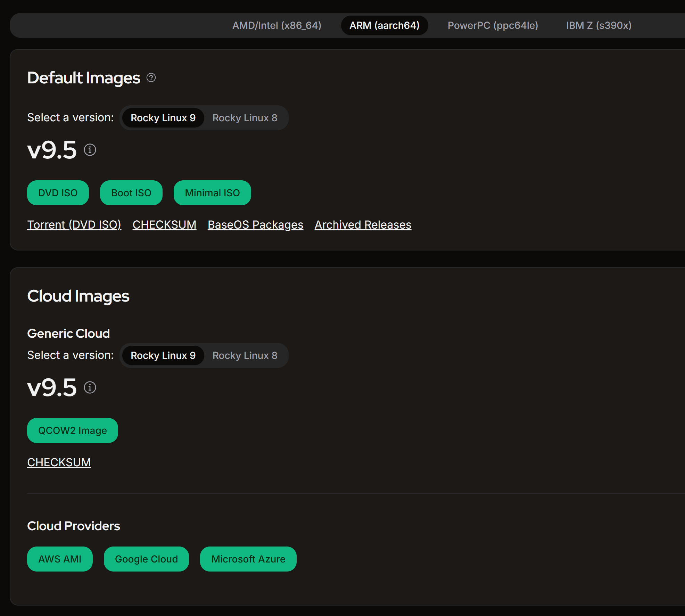Choose Rocky Linux 8 under Default Images
685x616 pixels.
[245, 118]
